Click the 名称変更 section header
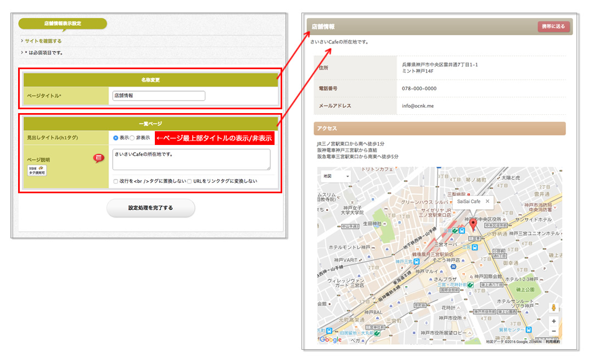This screenshot has width=604, height=364. 150,80
